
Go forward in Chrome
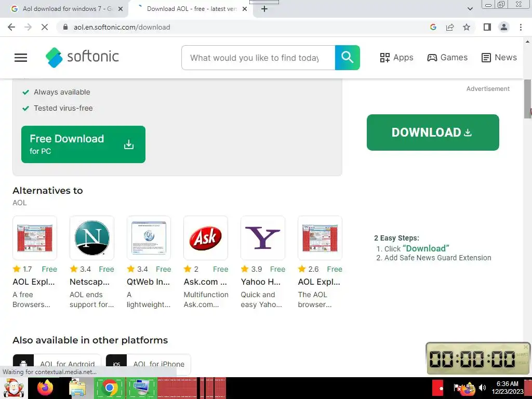tap(28, 27)
